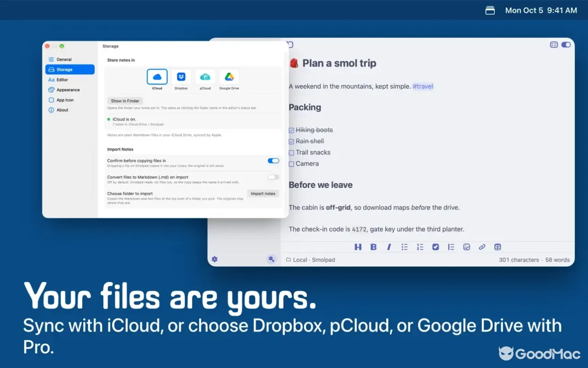Uncheck the Rain shell checkbox

tap(291, 142)
